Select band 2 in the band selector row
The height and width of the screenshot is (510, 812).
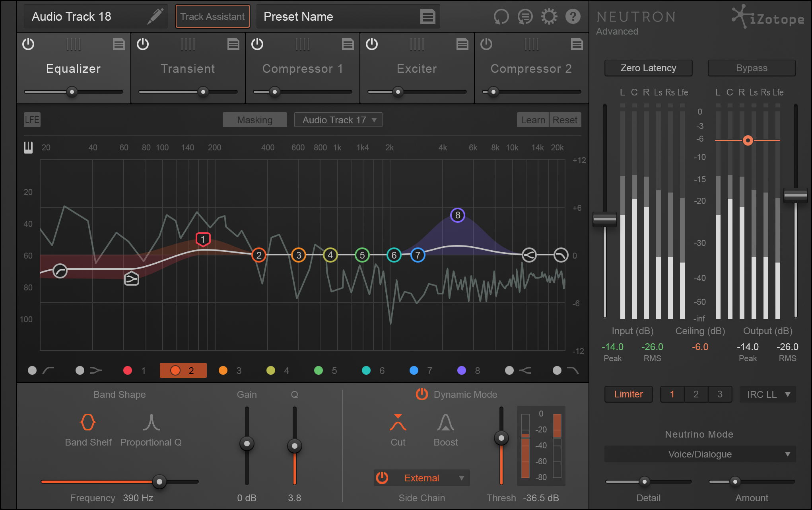[x=183, y=370]
